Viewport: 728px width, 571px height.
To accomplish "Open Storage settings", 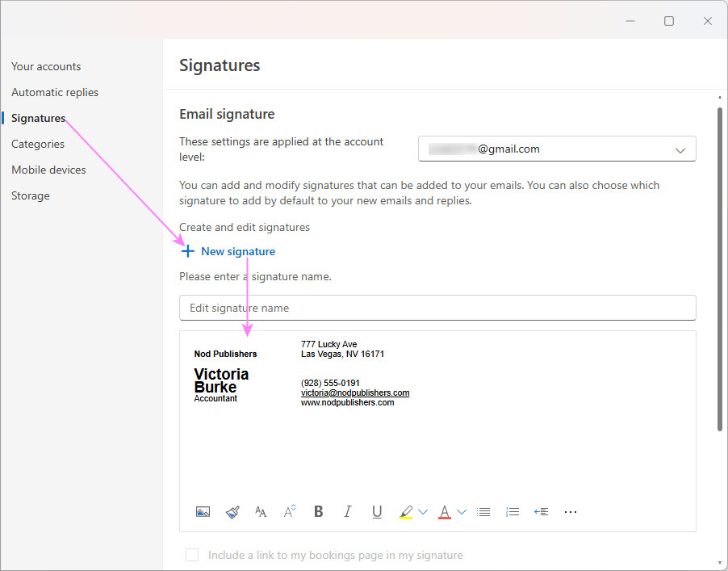I will [x=31, y=196].
